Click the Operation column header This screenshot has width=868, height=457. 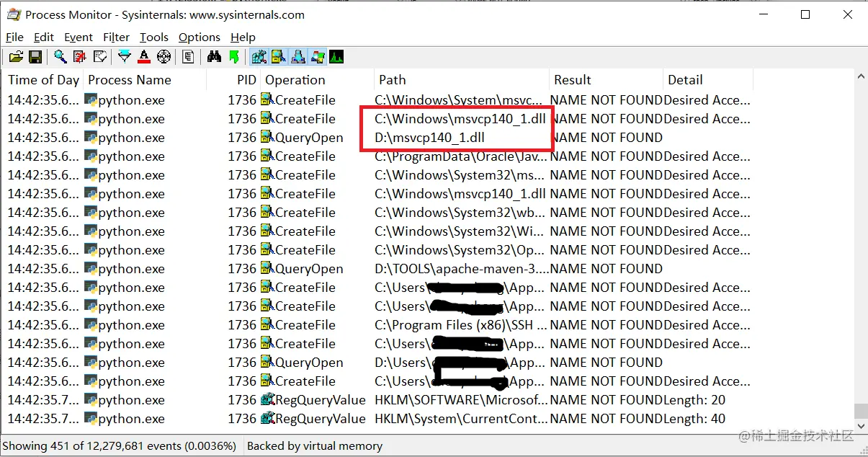point(317,80)
